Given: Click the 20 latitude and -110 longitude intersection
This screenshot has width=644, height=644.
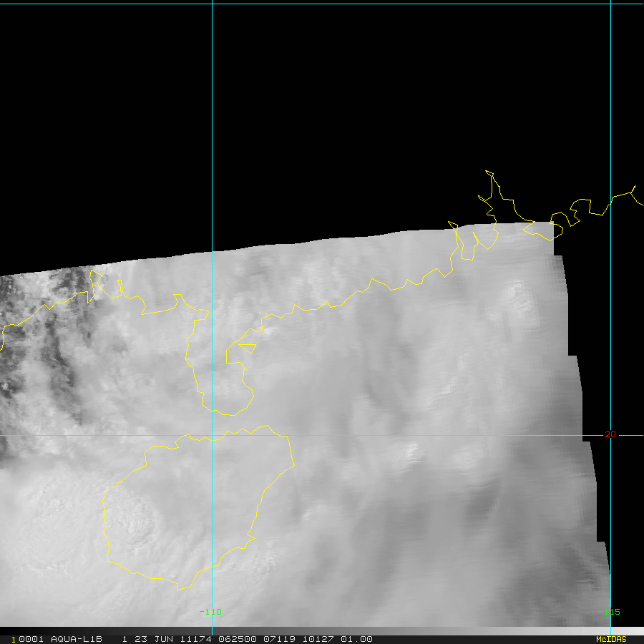Looking at the screenshot, I should pos(212,435).
